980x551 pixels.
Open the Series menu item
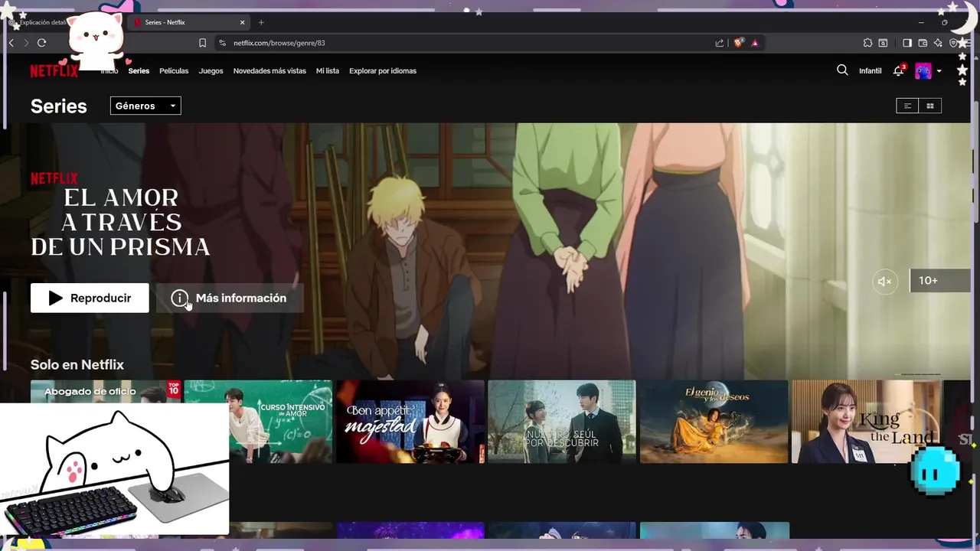[x=139, y=70]
